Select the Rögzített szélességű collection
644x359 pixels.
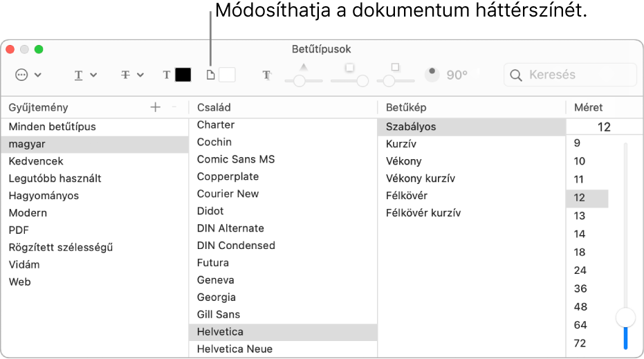[x=95, y=247]
